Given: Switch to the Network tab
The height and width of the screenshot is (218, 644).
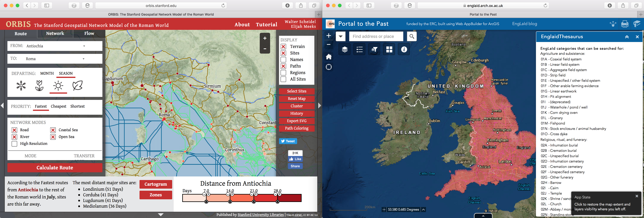Looking at the screenshot, I should 55,34.
